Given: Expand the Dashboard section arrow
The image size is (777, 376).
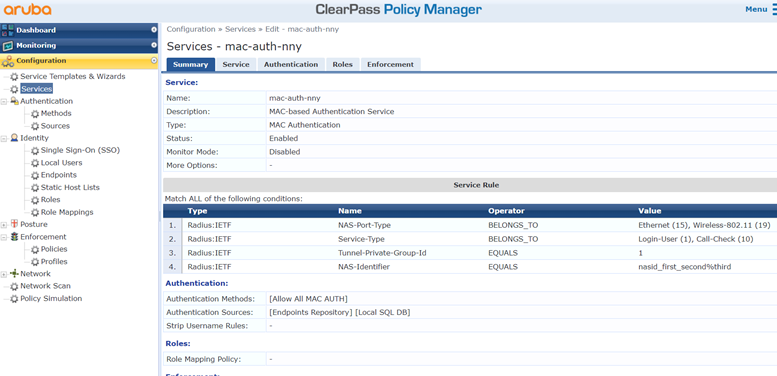Looking at the screenshot, I should tap(154, 30).
